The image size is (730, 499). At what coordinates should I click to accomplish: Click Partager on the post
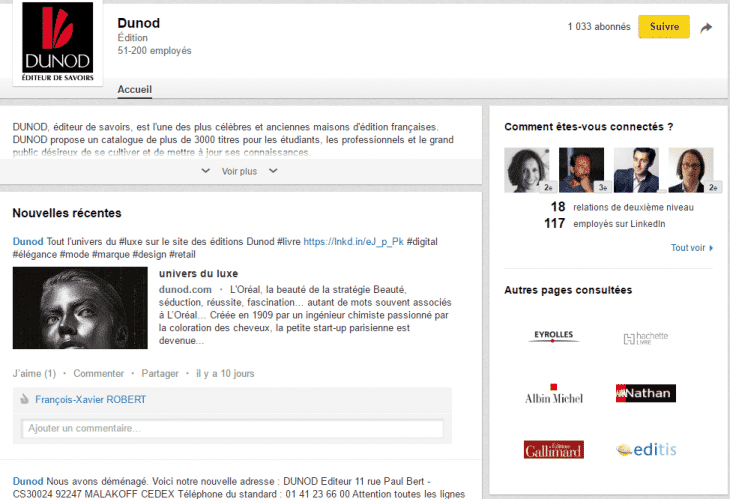coord(160,373)
